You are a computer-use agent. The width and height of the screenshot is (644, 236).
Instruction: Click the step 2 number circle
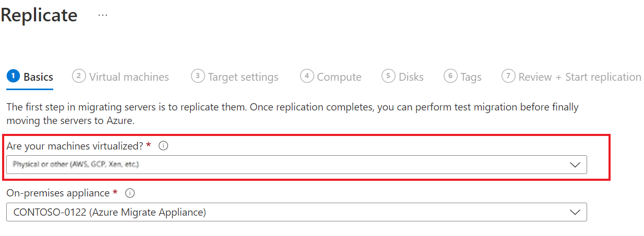click(79, 76)
